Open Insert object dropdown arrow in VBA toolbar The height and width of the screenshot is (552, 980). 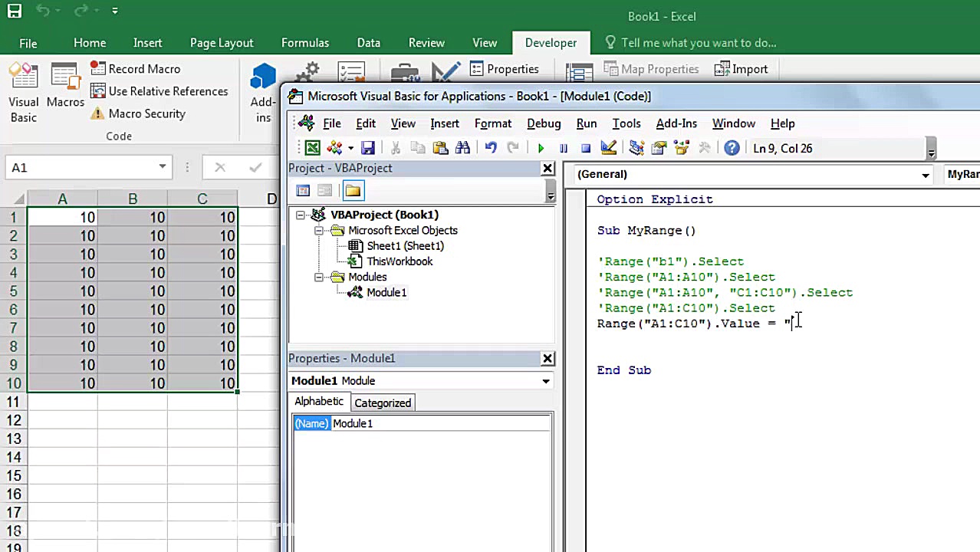click(350, 148)
